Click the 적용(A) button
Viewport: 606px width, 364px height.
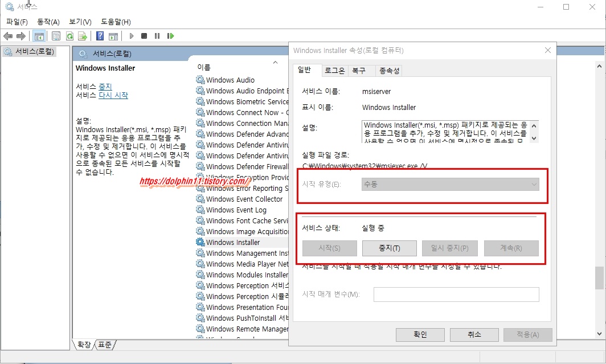[x=527, y=334]
